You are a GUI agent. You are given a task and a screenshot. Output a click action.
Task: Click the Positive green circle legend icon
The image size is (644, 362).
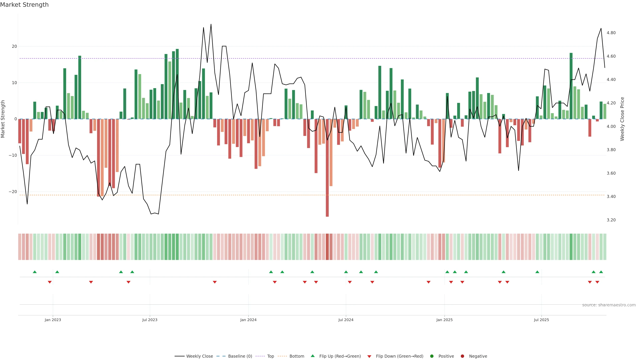click(x=432, y=356)
